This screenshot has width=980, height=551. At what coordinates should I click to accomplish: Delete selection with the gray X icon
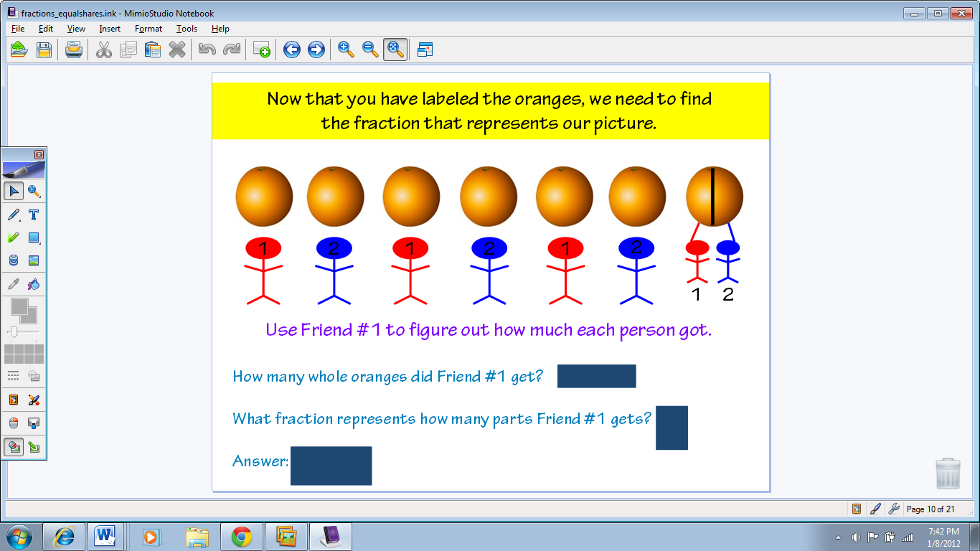click(177, 50)
